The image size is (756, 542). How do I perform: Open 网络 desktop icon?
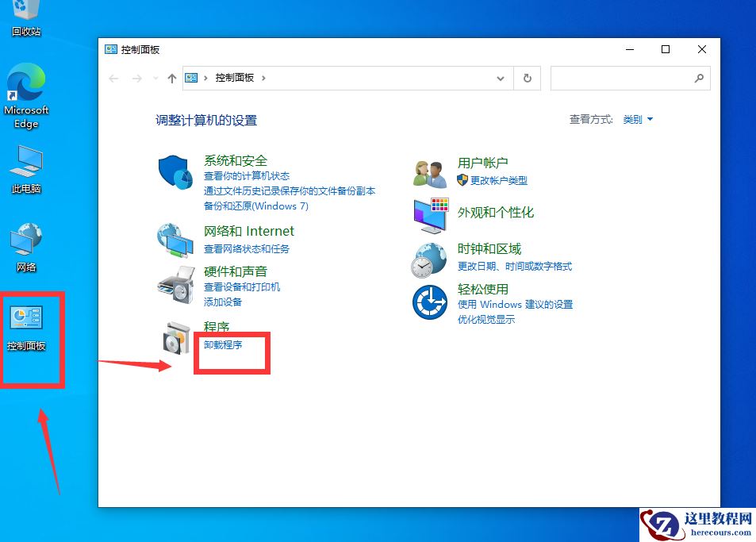coord(26,240)
